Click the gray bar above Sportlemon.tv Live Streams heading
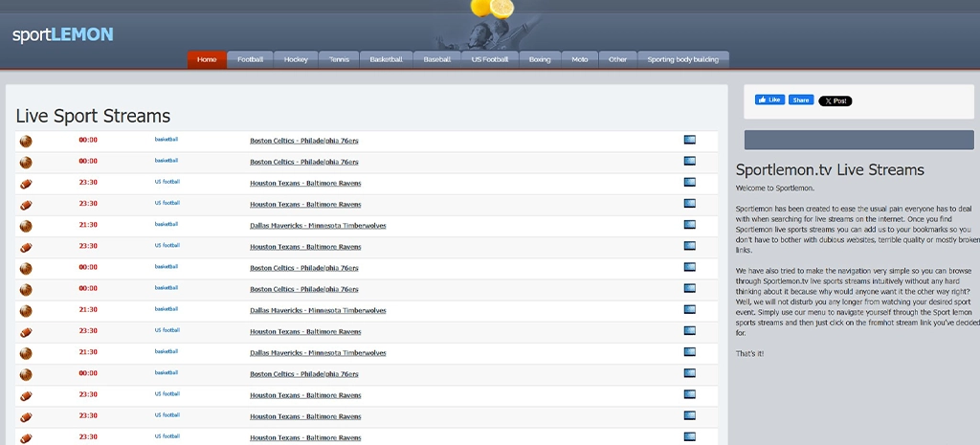This screenshot has height=445, width=980. click(x=858, y=140)
